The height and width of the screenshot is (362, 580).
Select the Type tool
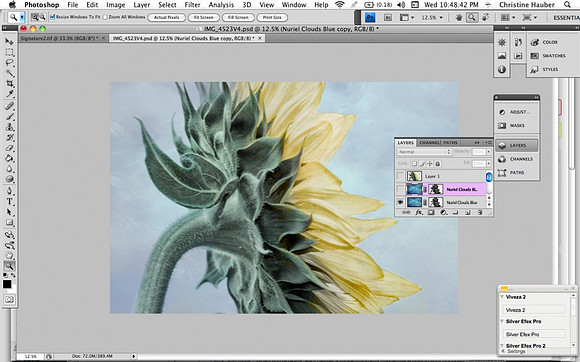(9, 202)
